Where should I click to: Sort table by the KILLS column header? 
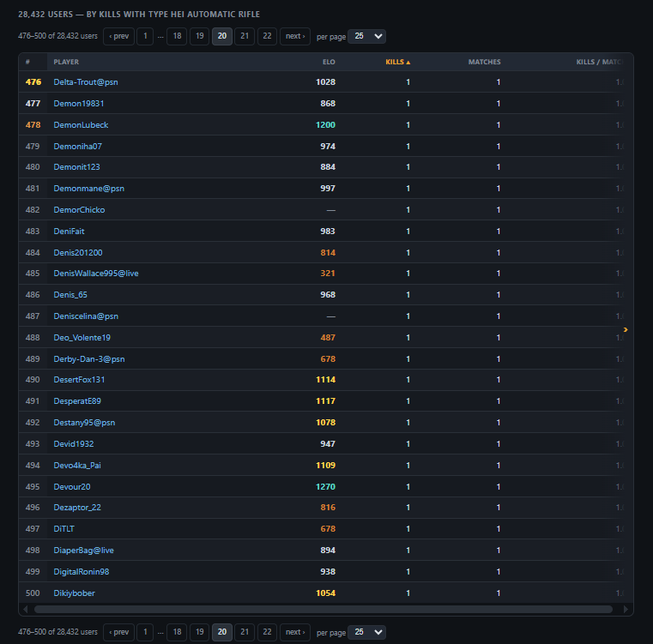pyautogui.click(x=397, y=62)
